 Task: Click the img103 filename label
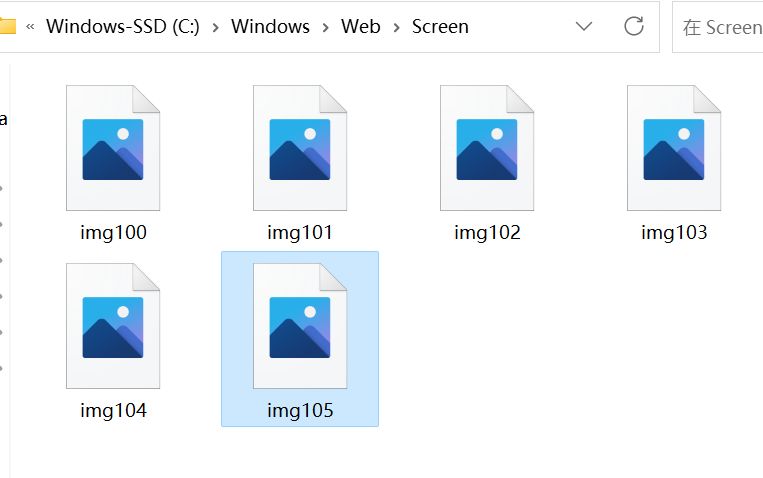click(x=674, y=233)
